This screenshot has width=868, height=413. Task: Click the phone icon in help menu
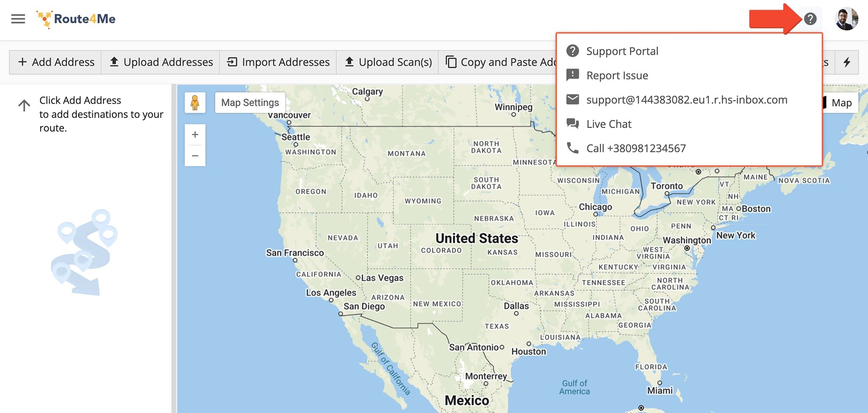pos(573,148)
